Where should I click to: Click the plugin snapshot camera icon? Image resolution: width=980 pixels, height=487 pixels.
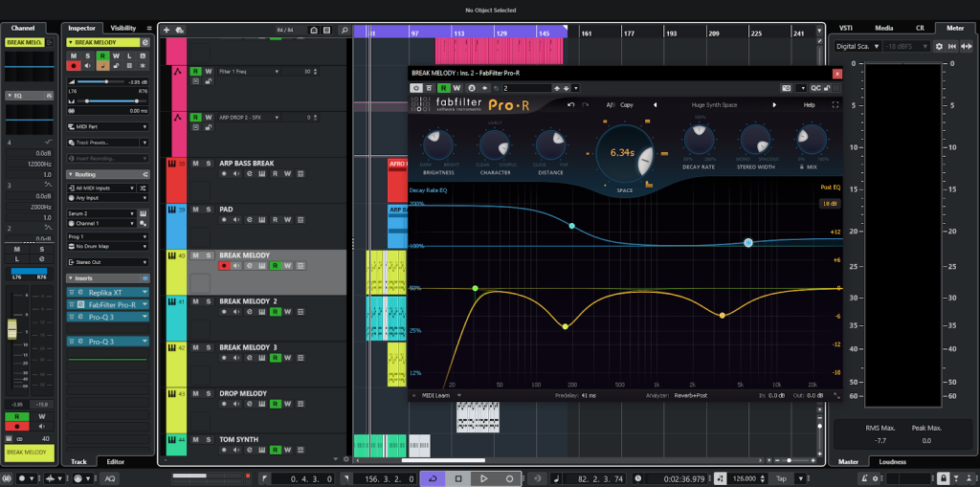click(786, 87)
